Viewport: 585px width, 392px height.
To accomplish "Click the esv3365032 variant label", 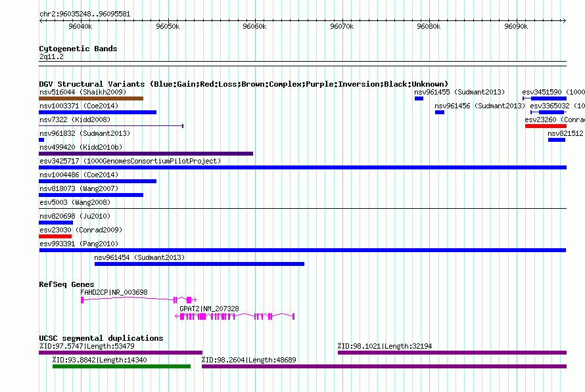I will click(557, 106).
